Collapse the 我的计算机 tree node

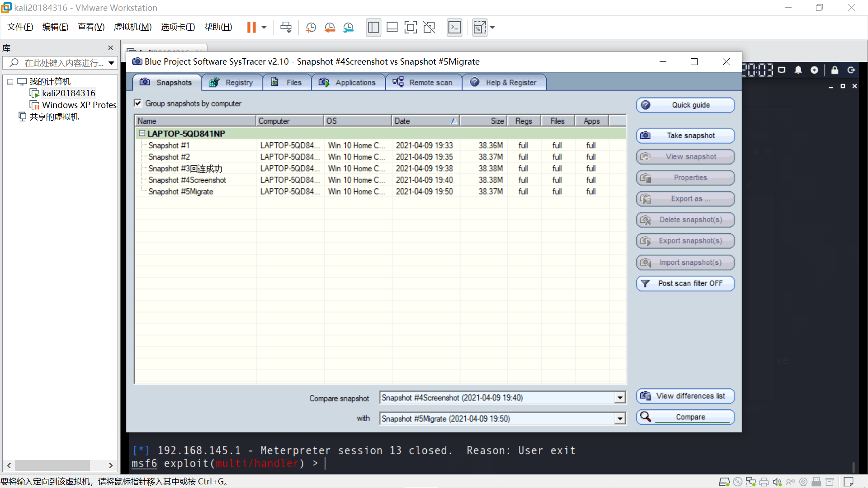[x=10, y=82]
